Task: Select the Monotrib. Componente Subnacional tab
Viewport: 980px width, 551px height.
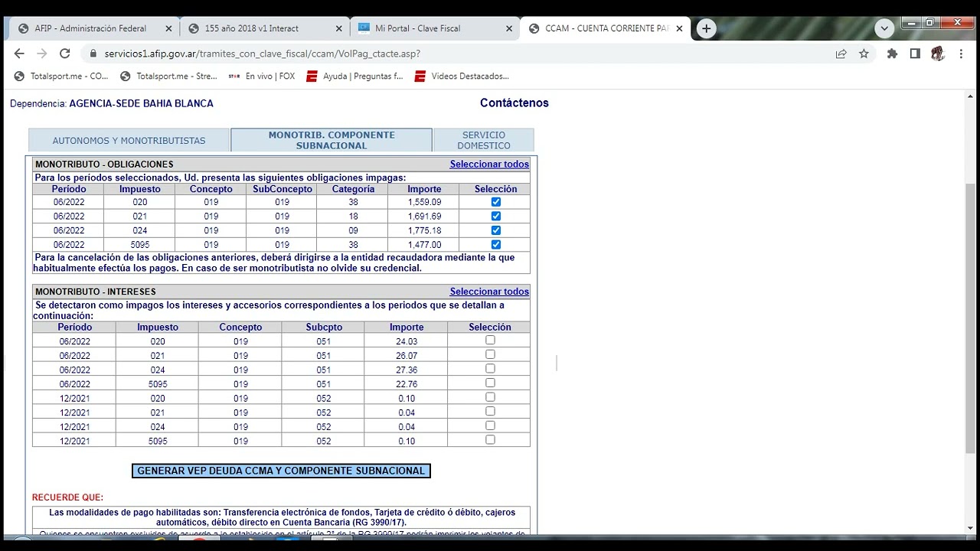Action: pos(332,140)
